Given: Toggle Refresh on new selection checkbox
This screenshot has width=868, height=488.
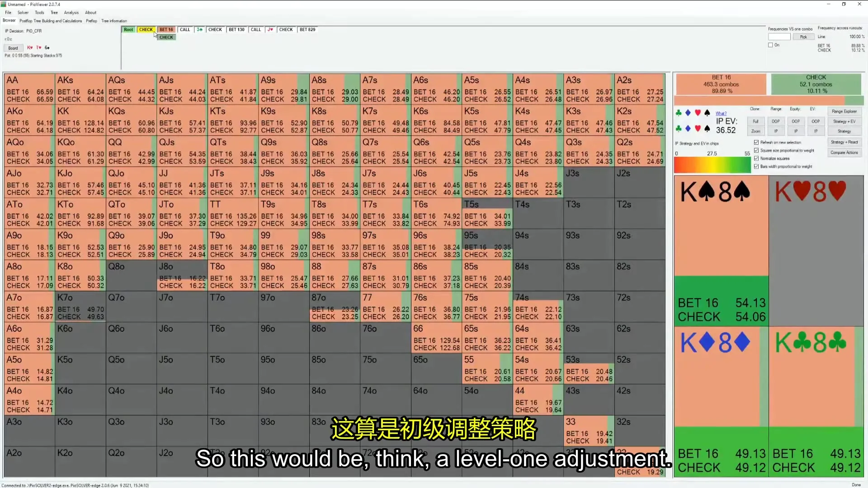Looking at the screenshot, I should coord(756,142).
